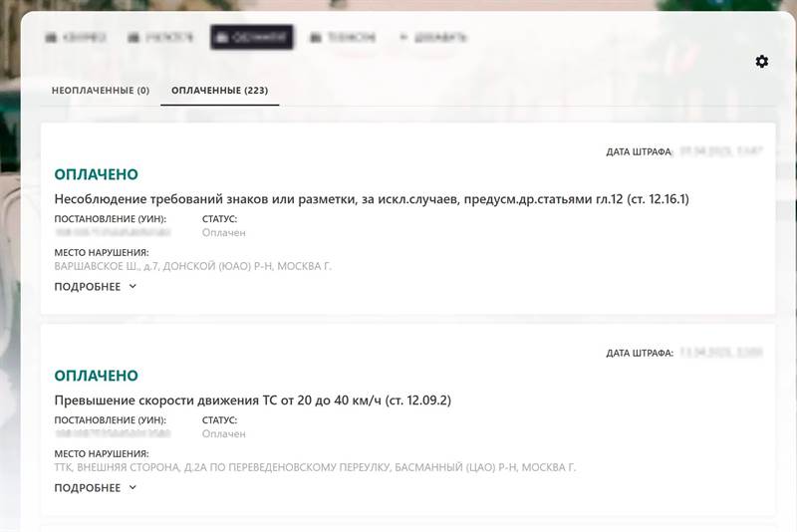
Task: Click the blurred УИН number in second fine
Action: (113, 434)
